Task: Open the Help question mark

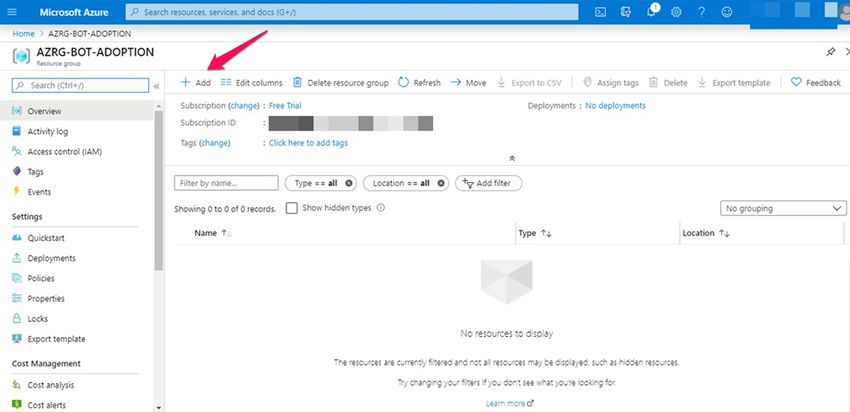Action: [x=701, y=12]
